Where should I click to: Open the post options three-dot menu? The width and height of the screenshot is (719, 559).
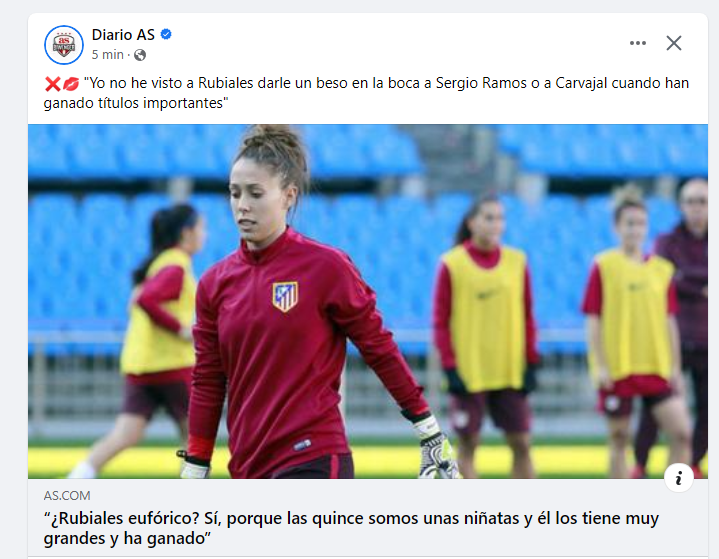tap(637, 43)
